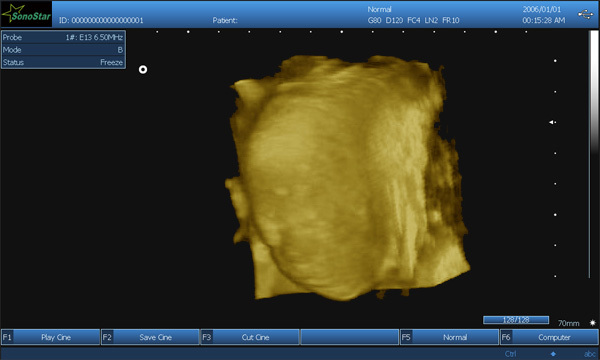
Task: Click the abc input mode indicator
Action: click(589, 354)
